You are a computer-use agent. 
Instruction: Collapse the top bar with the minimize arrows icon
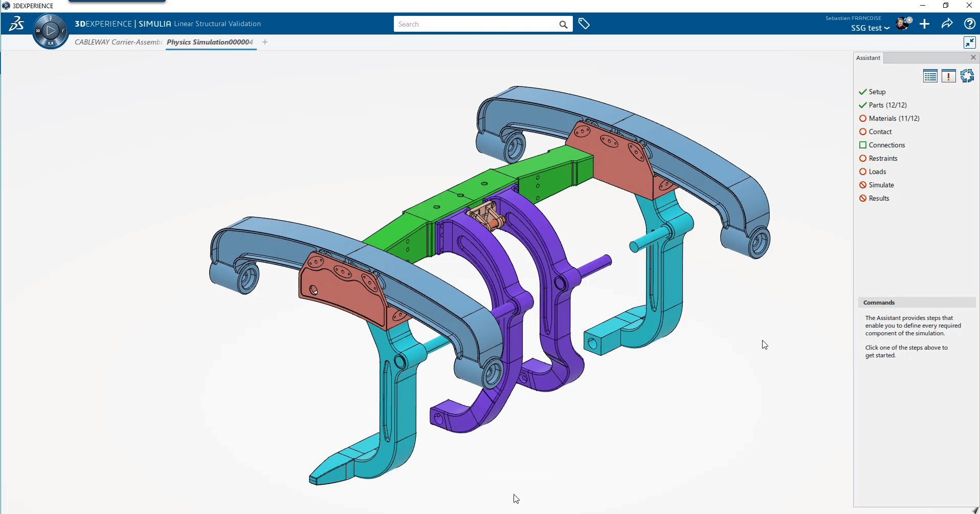point(970,42)
